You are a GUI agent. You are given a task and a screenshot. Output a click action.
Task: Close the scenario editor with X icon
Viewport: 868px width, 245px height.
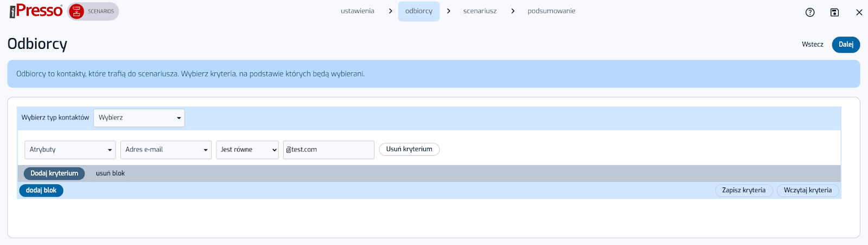[x=859, y=12]
